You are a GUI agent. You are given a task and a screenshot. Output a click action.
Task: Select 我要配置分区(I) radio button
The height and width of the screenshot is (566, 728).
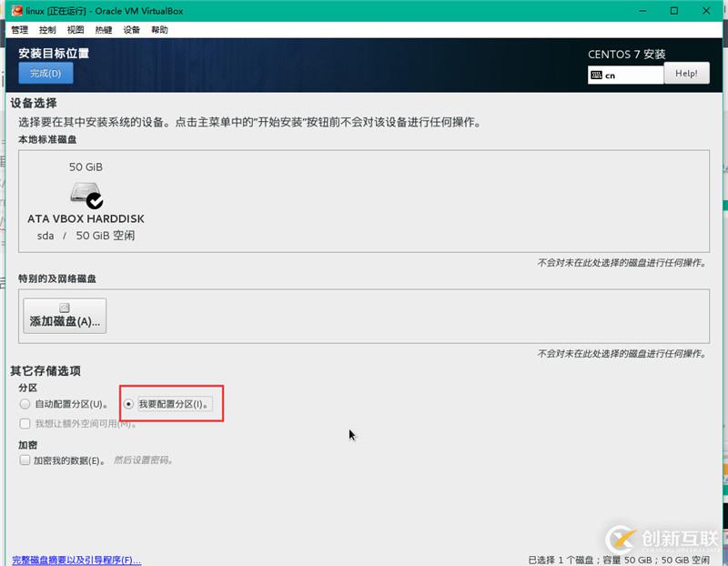pyautogui.click(x=128, y=404)
